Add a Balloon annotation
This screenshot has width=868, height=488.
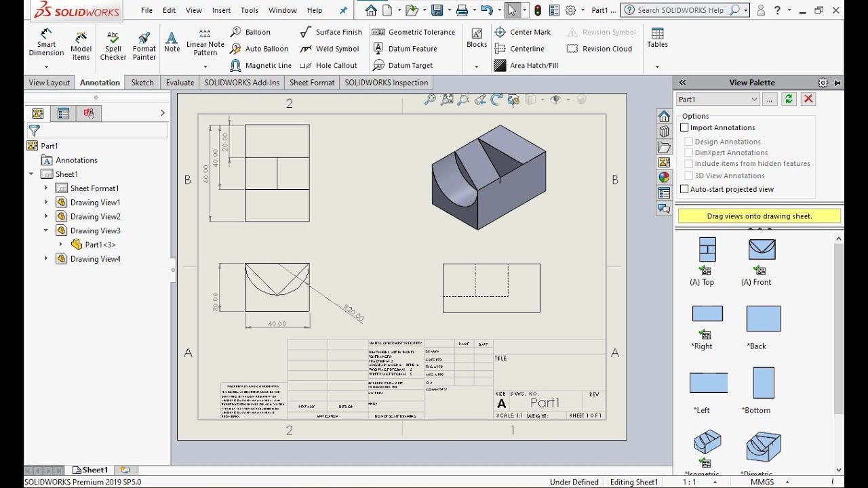pos(250,32)
